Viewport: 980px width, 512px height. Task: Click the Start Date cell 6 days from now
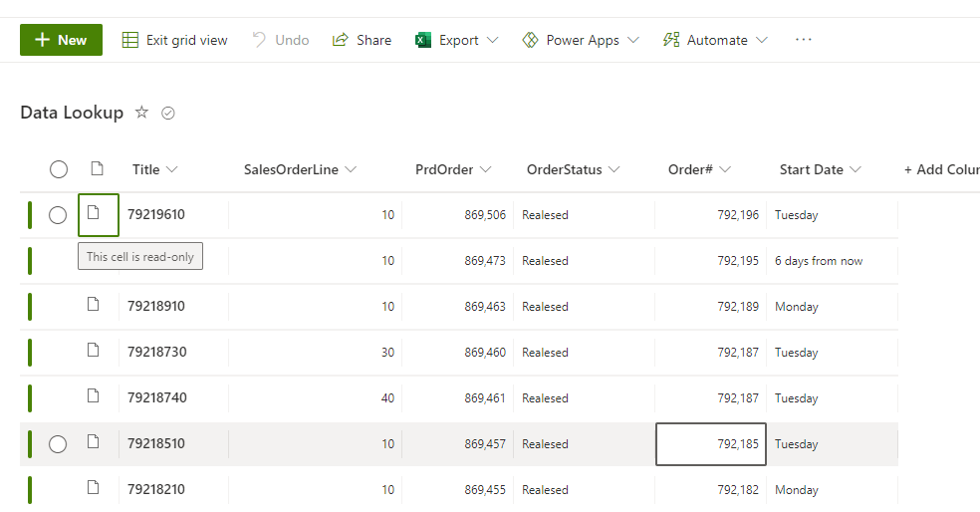[833, 261]
